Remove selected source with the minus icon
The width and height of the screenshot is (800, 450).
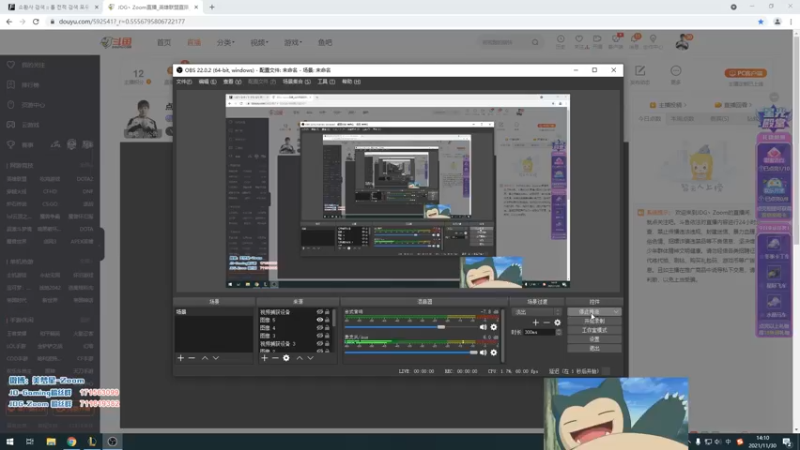tap(276, 358)
